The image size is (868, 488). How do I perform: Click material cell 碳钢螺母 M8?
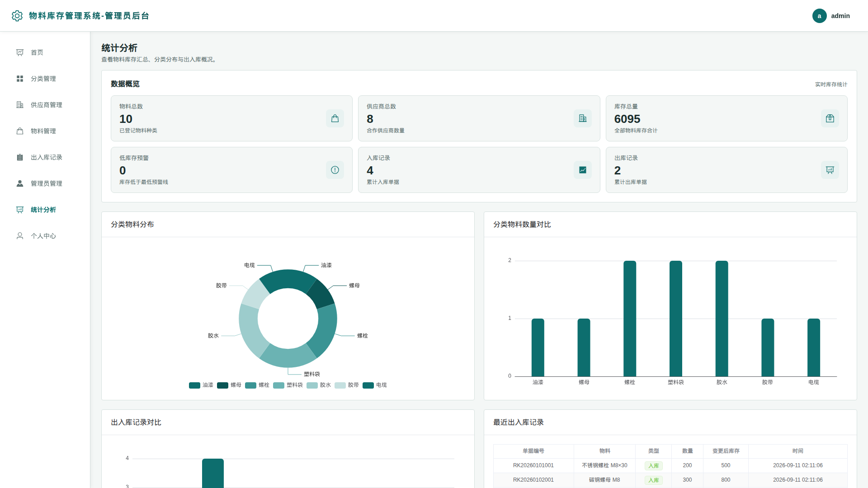pyautogui.click(x=604, y=480)
